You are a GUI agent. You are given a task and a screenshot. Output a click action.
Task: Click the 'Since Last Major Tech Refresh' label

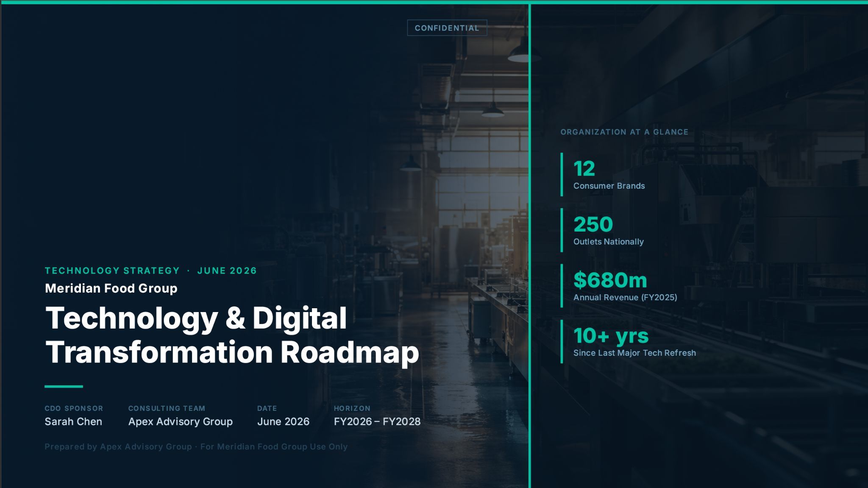[634, 353]
